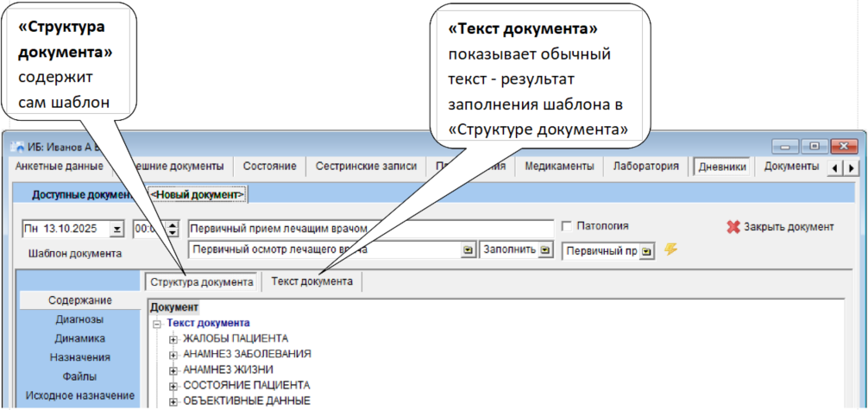Image resolution: width=868 pixels, height=410 pixels.
Task: Open the Первичный осмотр template dropdown
Action: pyautogui.click(x=468, y=249)
